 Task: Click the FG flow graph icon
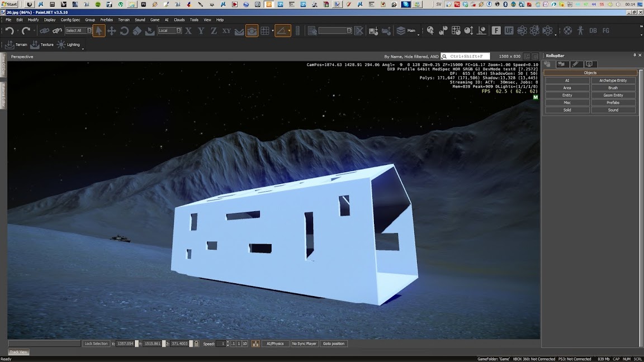(605, 31)
